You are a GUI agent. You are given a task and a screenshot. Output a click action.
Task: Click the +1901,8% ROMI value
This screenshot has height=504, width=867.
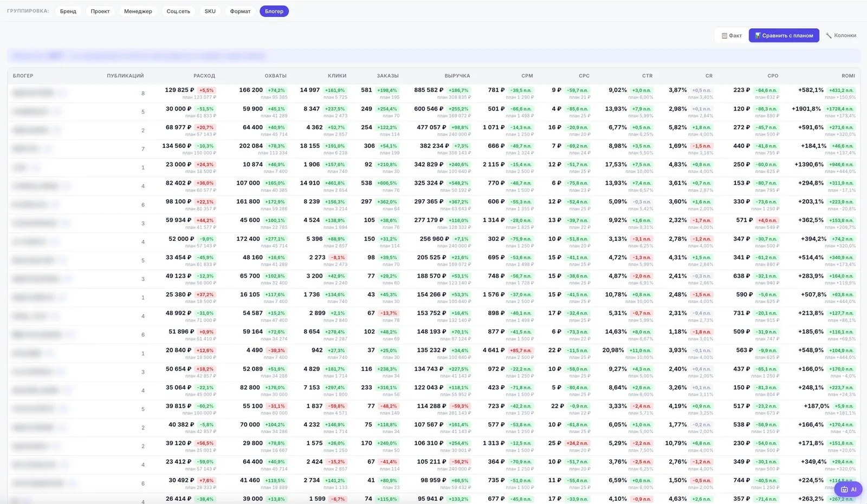806,109
